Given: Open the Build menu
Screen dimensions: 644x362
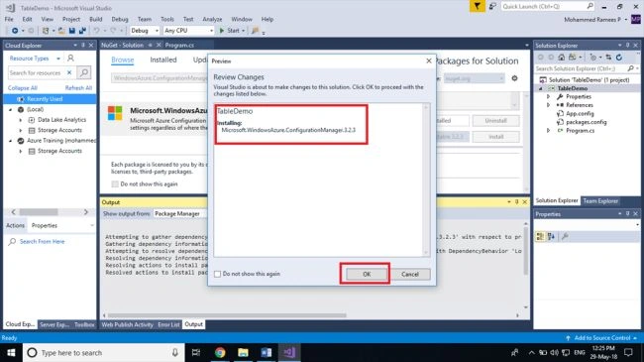Looking at the screenshot, I should click(96, 19).
